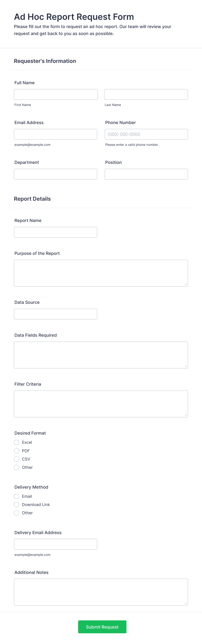
Task: Click the Submit Request button
Action: click(102, 627)
